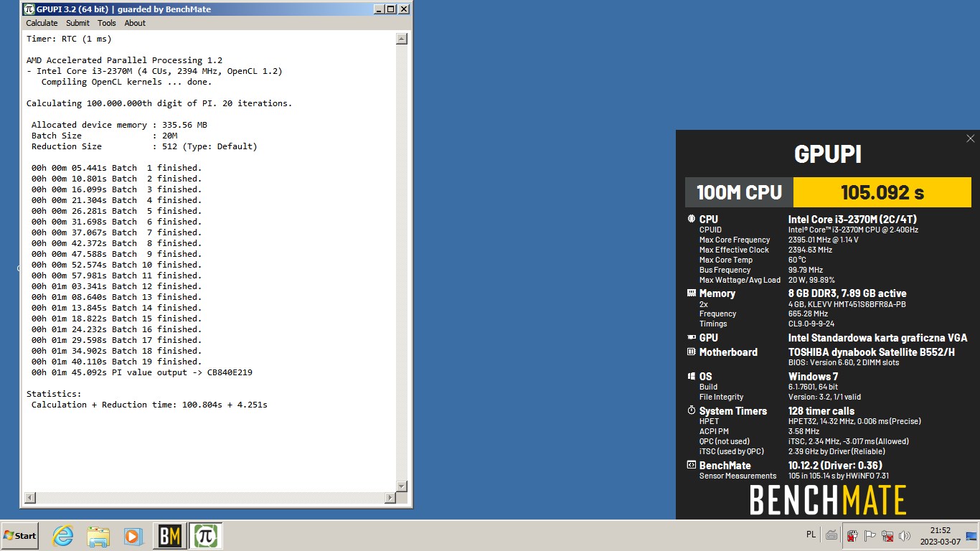Click the 'Allocated device memory : 335.56 MB' line
This screenshot has height=551, width=980.
[119, 125]
